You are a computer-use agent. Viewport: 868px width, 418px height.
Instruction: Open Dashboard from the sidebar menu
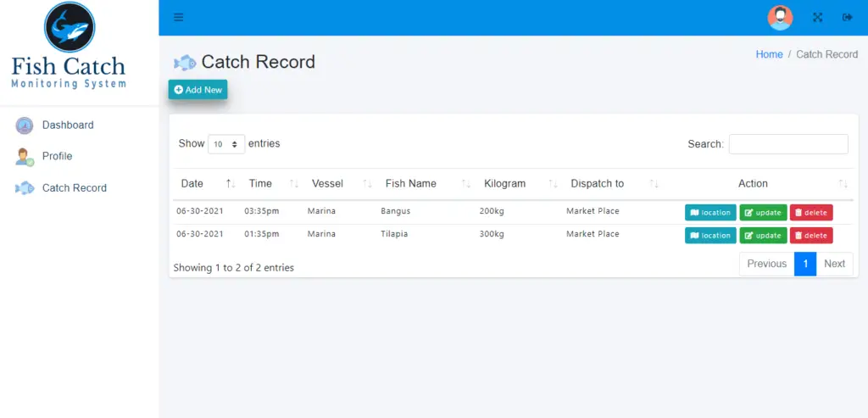tap(68, 125)
